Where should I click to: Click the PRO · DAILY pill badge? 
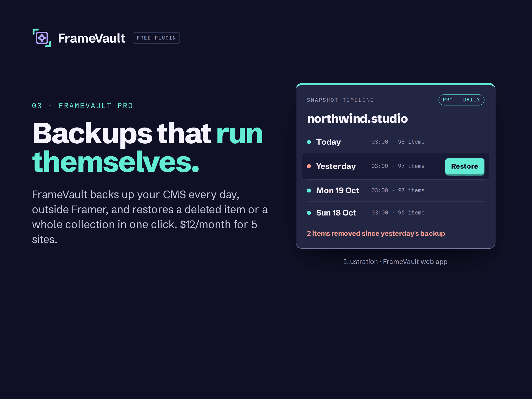click(x=461, y=100)
